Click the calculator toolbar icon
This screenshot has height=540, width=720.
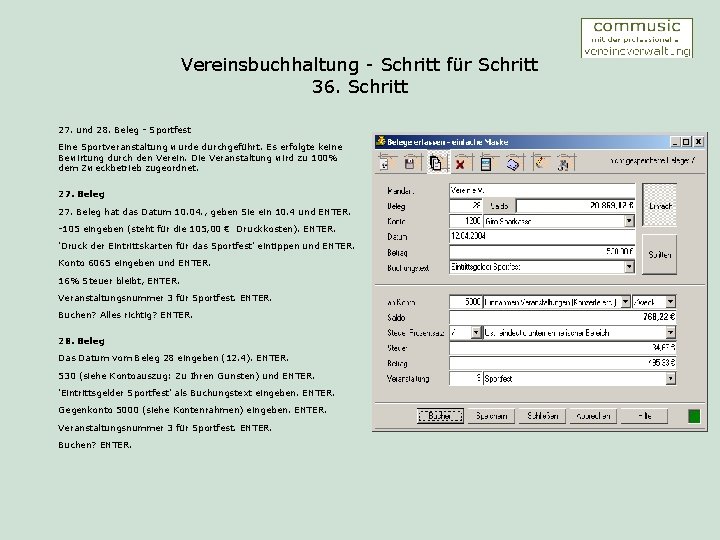(486, 163)
